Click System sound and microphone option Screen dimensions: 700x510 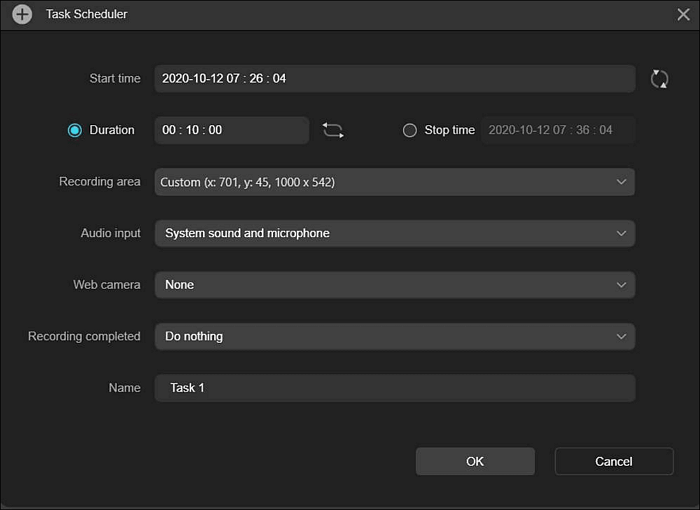247,233
